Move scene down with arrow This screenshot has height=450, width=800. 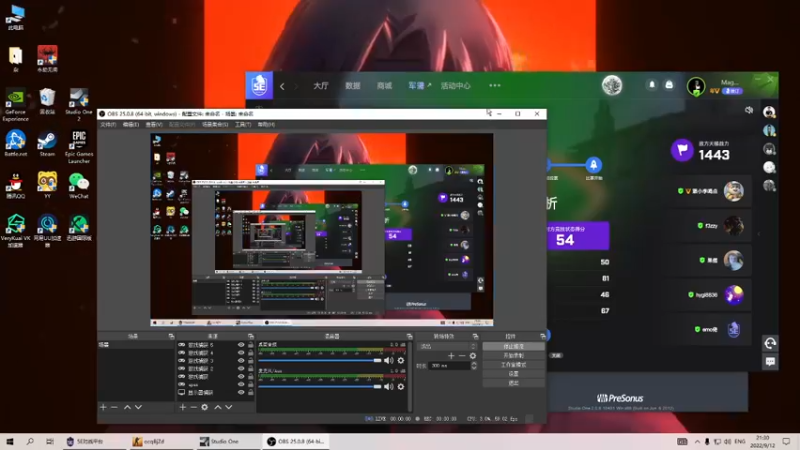[138, 407]
